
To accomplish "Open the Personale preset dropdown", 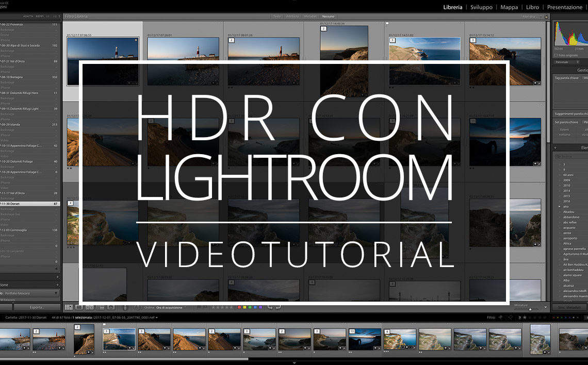I will coord(567,62).
